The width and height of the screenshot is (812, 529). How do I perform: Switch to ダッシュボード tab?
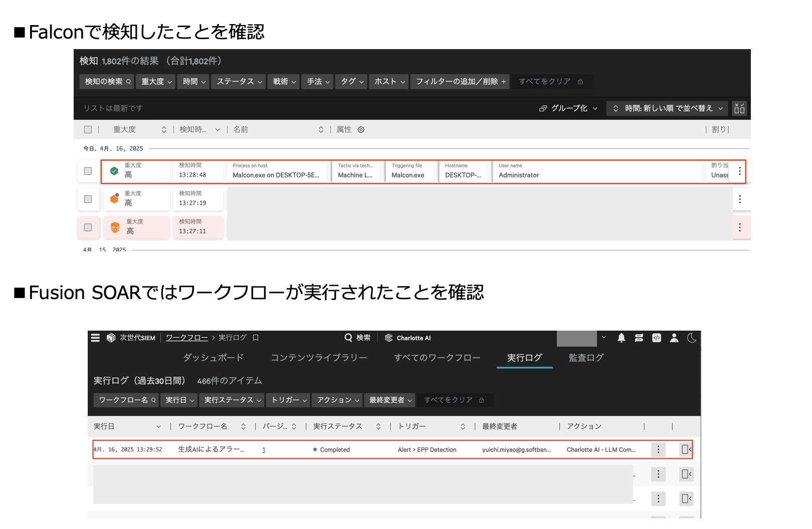pyautogui.click(x=214, y=358)
